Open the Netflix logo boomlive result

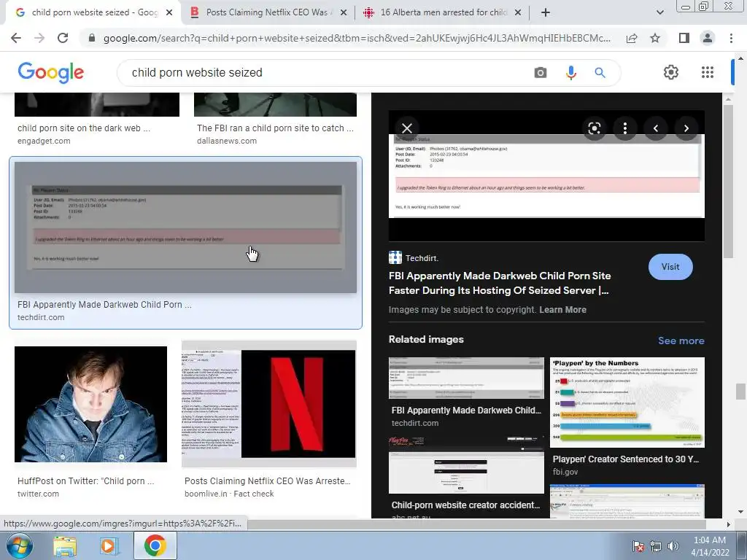pos(268,403)
